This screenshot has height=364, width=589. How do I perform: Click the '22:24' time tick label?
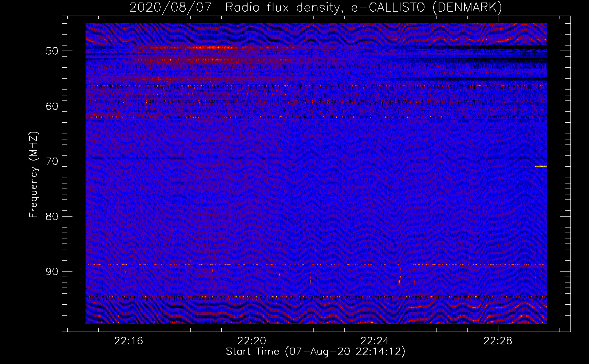(375, 341)
